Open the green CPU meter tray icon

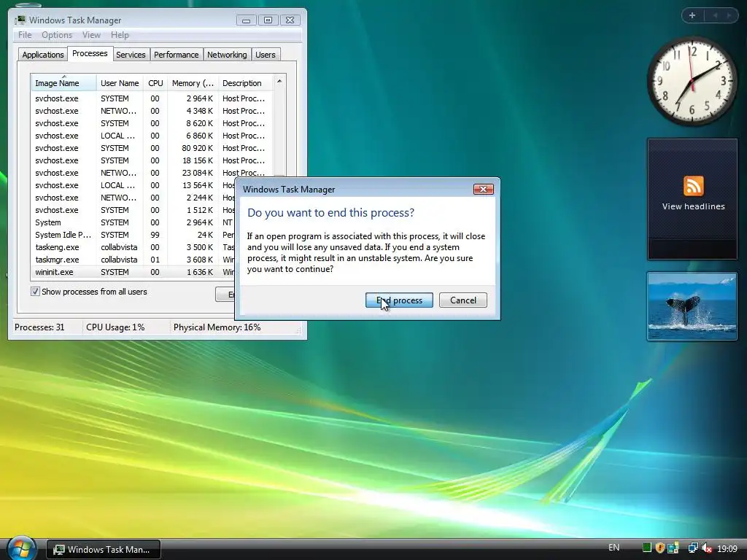coord(647,548)
